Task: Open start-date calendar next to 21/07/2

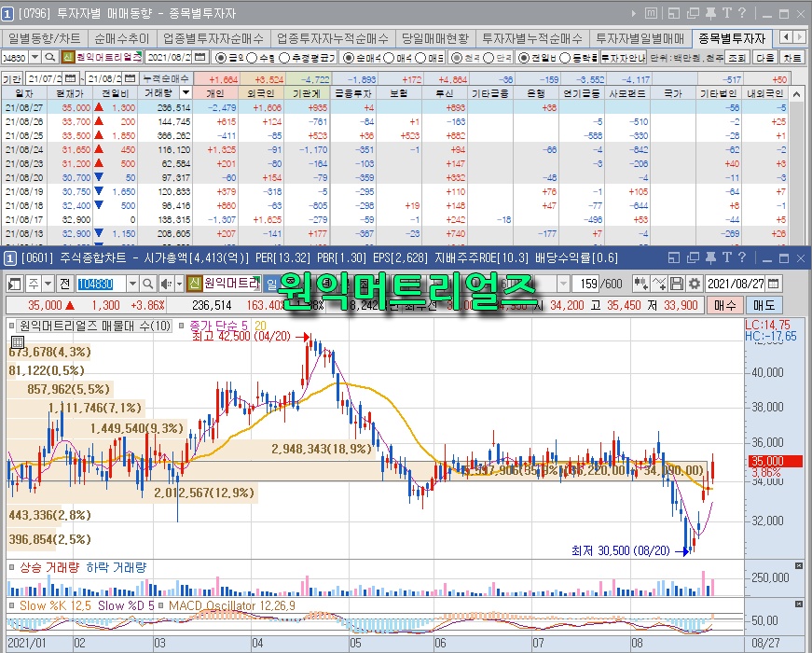Action: point(71,78)
